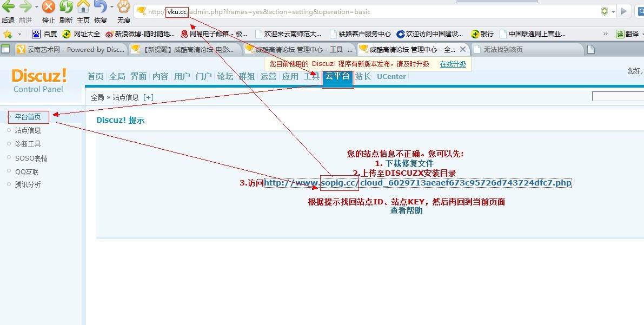Open the 网易电子邮箱 bookmark
The image size is (644, 325).
click(x=214, y=34)
